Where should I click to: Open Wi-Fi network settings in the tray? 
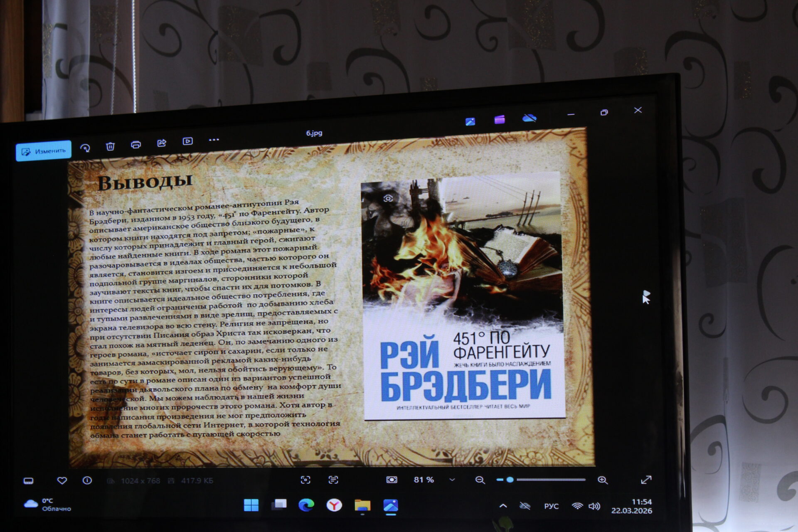click(x=577, y=506)
